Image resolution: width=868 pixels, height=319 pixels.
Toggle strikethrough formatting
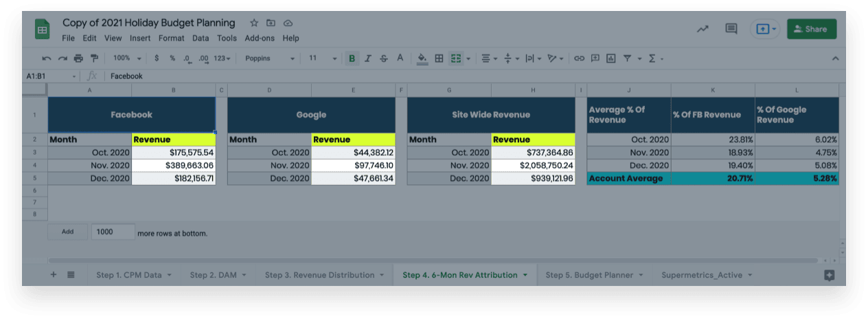[x=384, y=58]
